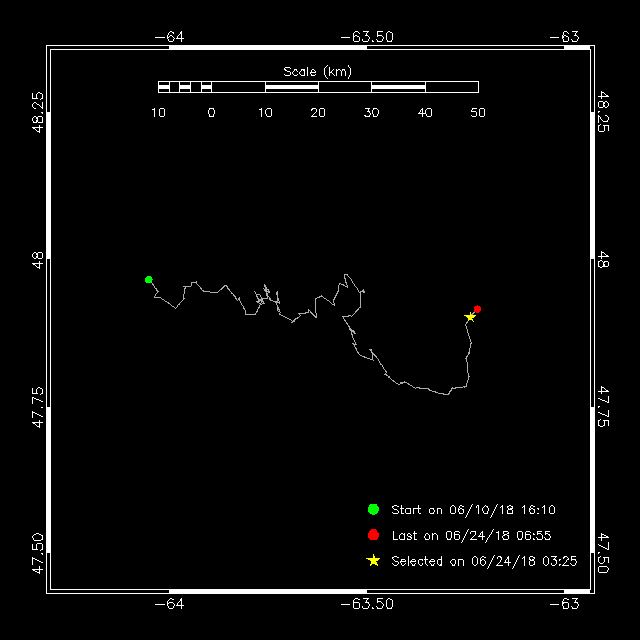Click the 48 latitude label on left axis
Image resolution: width=640 pixels, height=640 pixels.
pyautogui.click(x=38, y=260)
